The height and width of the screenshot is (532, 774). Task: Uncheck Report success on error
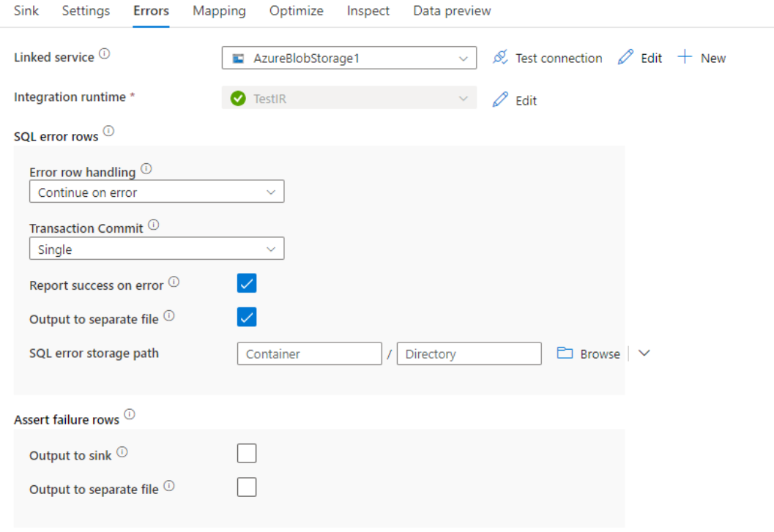point(247,283)
